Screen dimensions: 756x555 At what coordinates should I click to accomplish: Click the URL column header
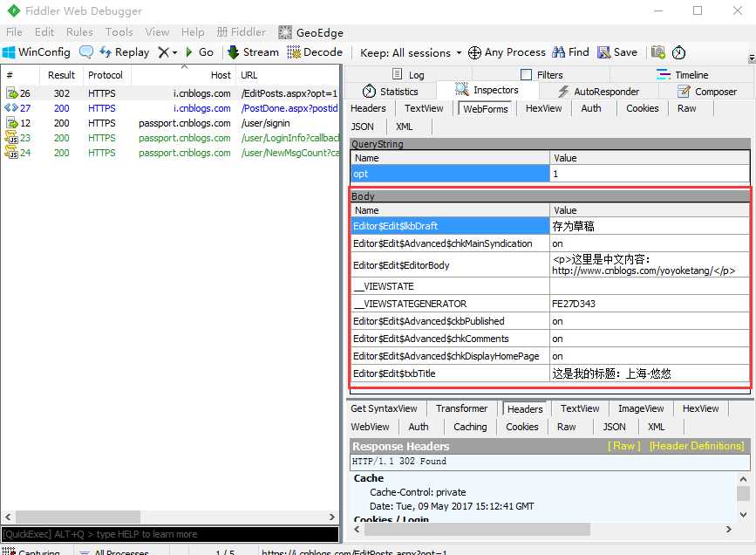coord(288,75)
